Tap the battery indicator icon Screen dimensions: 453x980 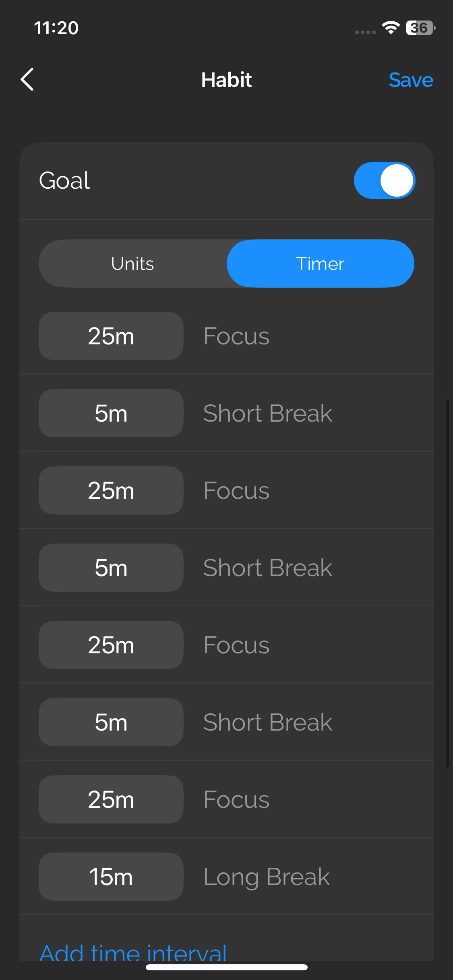pos(420,28)
